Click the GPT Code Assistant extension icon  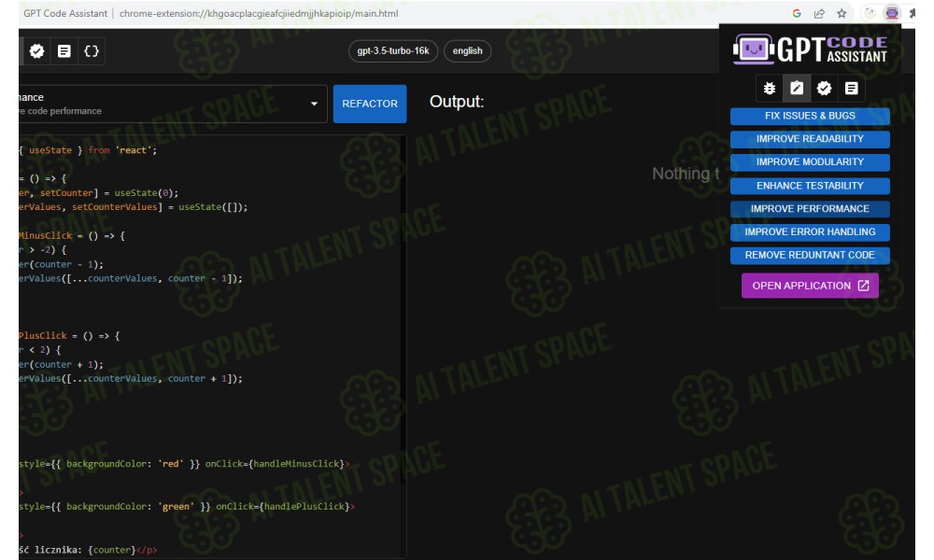892,13
